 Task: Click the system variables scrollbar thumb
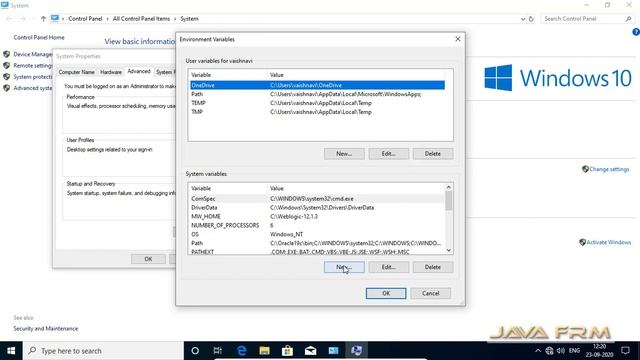coord(449,201)
